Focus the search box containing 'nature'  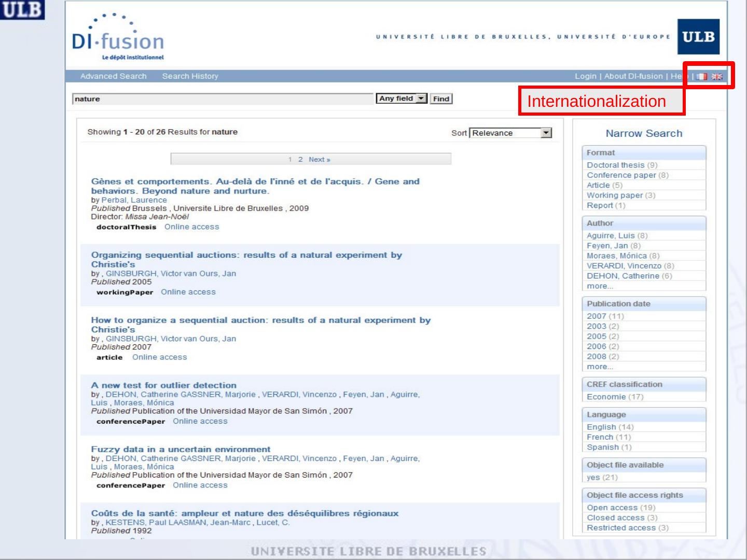pyautogui.click(x=223, y=99)
